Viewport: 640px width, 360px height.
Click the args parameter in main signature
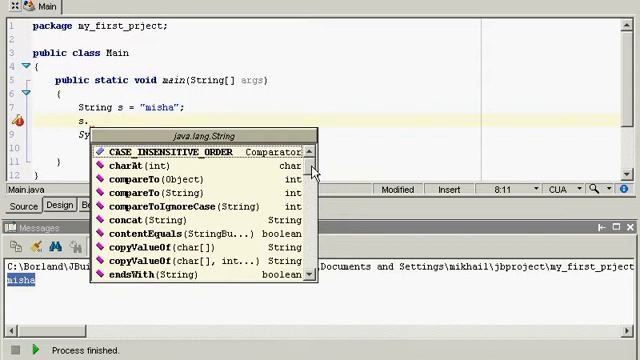(252, 80)
